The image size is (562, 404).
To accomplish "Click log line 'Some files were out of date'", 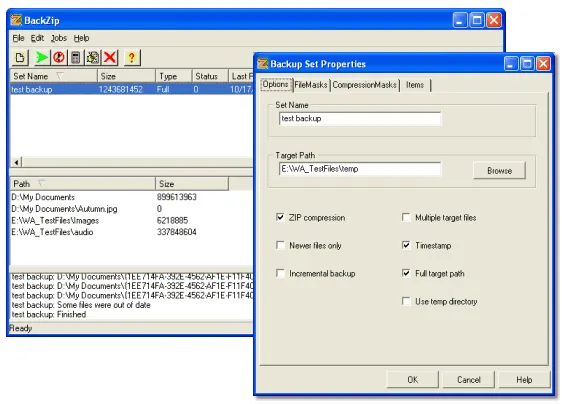I will (x=81, y=305).
